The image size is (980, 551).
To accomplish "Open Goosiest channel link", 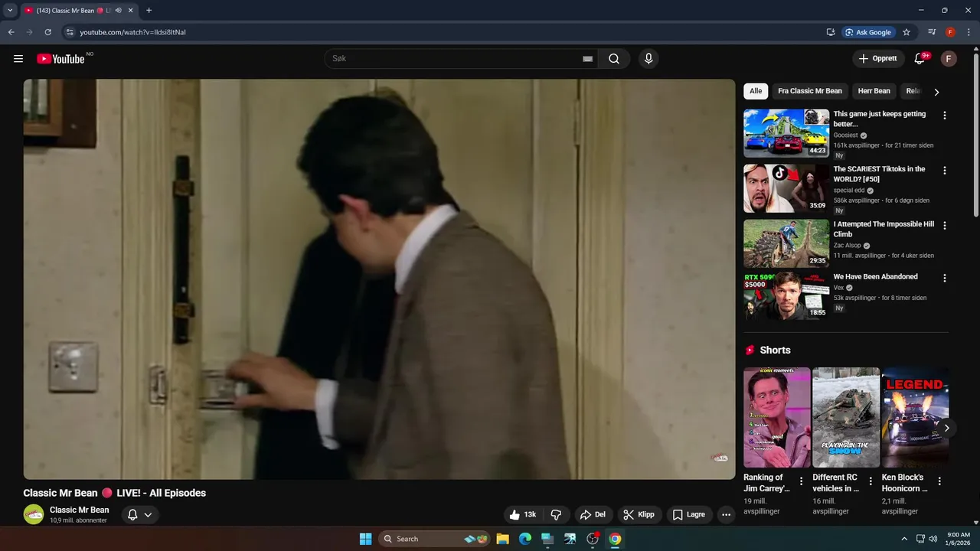I will [x=846, y=135].
